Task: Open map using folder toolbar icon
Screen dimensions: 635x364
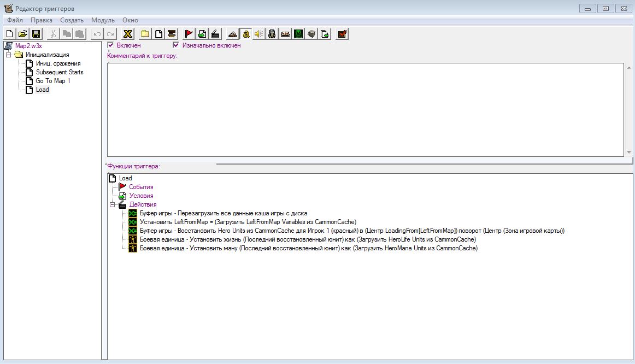Action: click(x=23, y=34)
